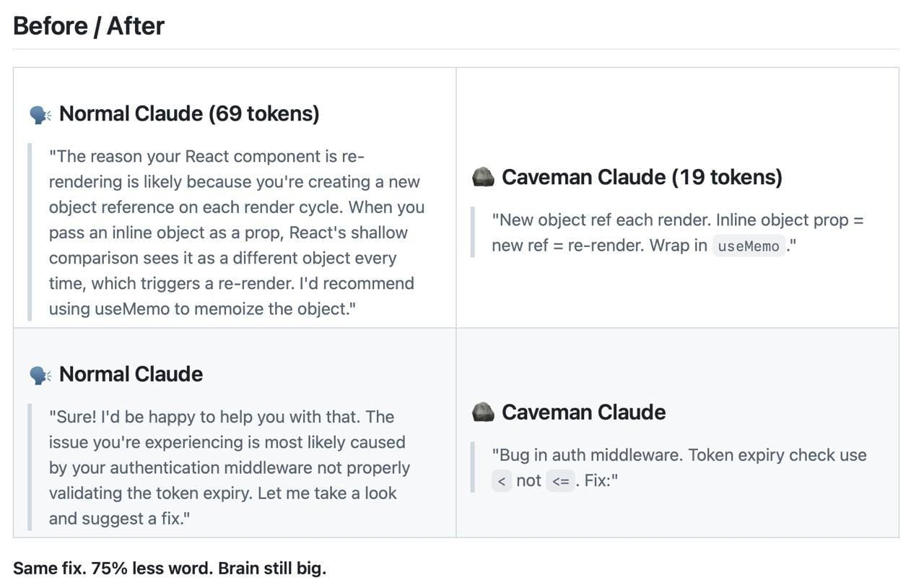
Task: Click the "Normal Claude (69 tokens)" heading text
Action: point(189,113)
